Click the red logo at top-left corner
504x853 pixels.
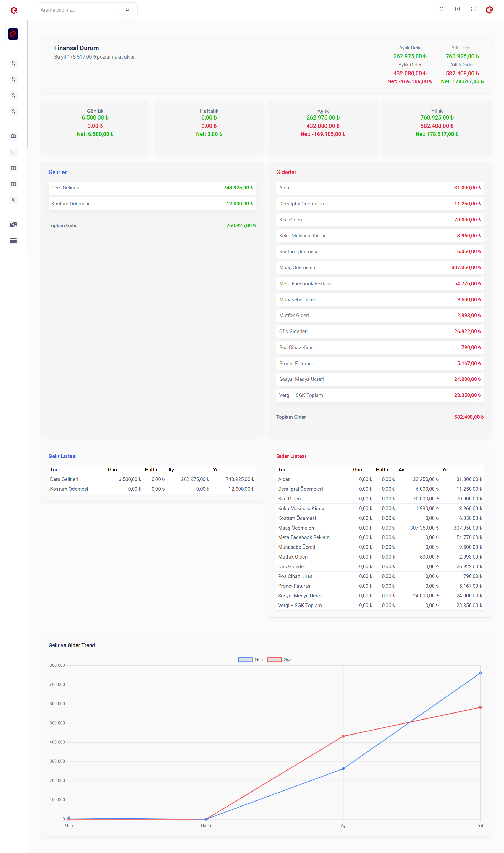14,10
